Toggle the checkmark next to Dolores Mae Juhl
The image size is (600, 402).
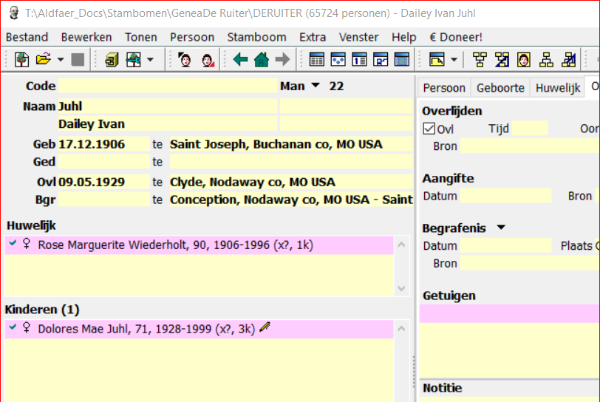[12, 327]
